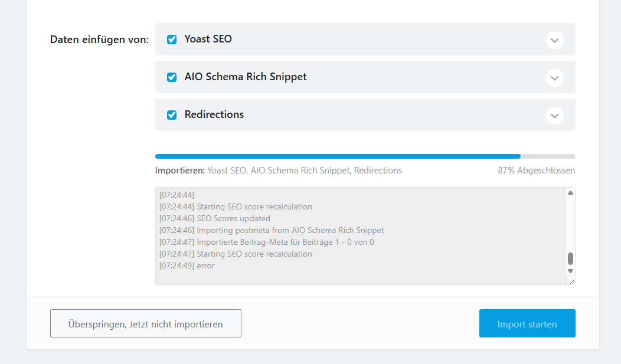Disable the Redirections checkbox
The image size is (621, 364).
(172, 115)
